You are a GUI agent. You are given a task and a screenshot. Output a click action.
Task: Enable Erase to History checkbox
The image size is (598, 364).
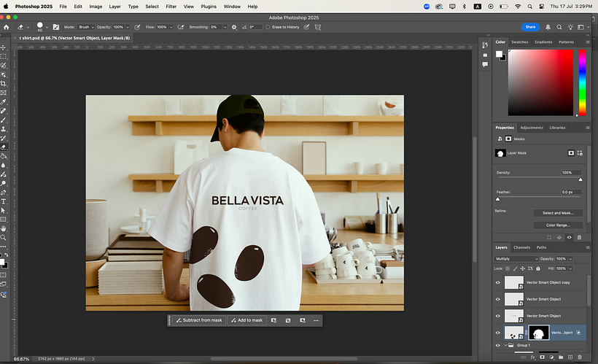[268, 27]
